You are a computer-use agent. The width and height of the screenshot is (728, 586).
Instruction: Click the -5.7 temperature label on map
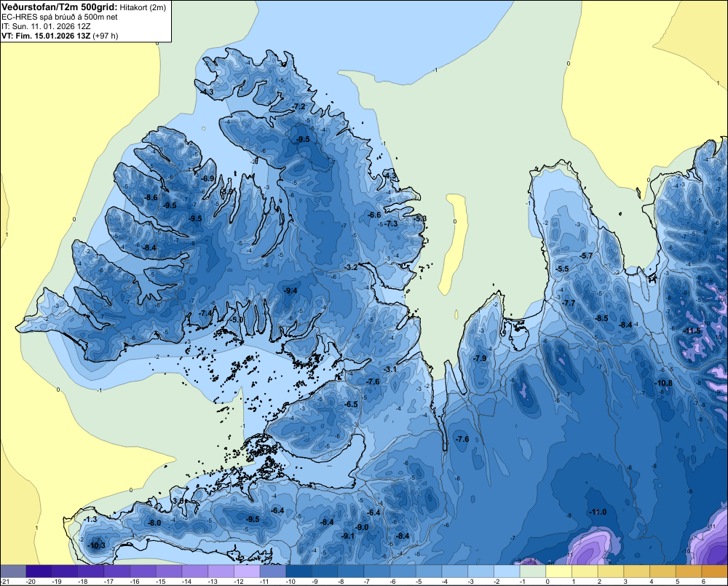pyautogui.click(x=586, y=256)
